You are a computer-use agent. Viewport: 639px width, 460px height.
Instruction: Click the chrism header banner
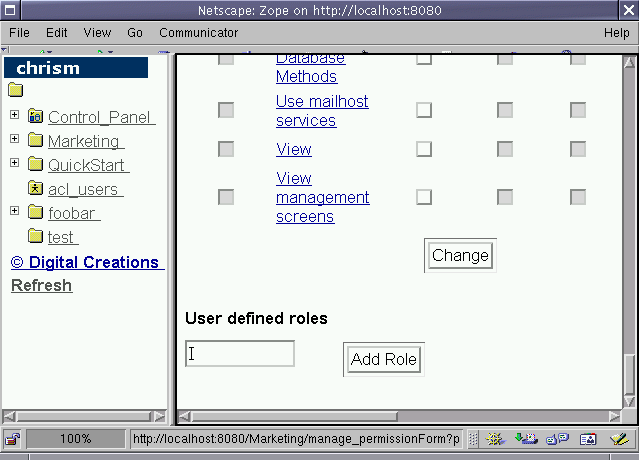76,68
